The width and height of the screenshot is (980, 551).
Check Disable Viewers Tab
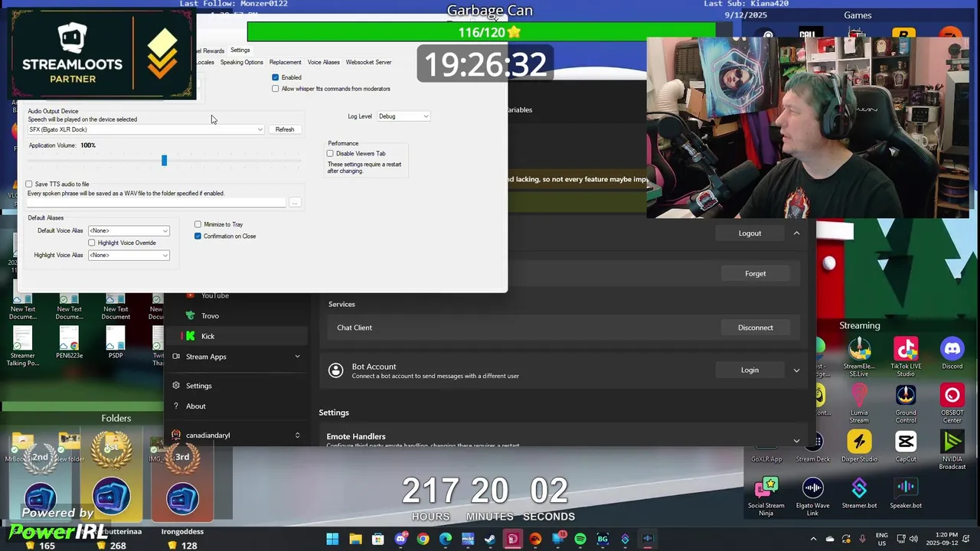click(x=331, y=154)
